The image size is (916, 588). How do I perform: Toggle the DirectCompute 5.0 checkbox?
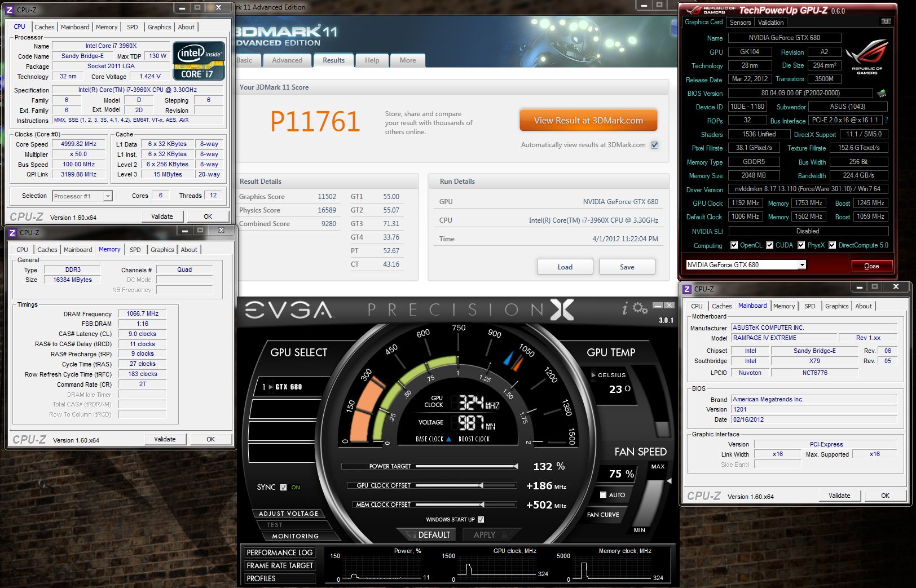pos(832,245)
